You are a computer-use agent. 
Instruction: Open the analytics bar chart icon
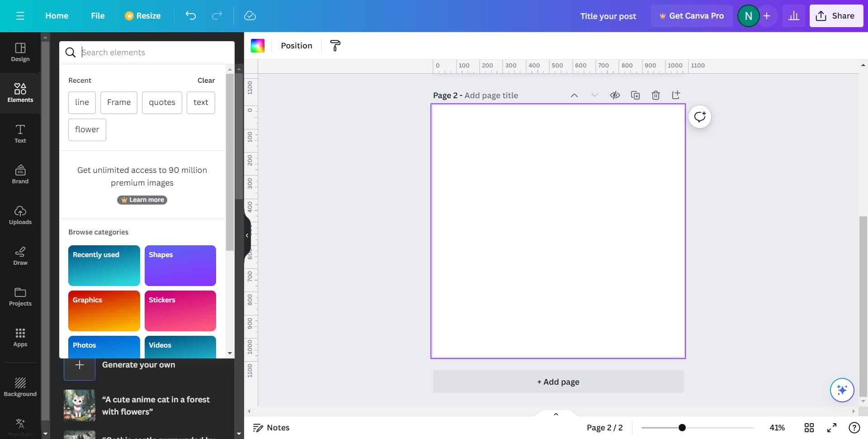pyautogui.click(x=793, y=16)
